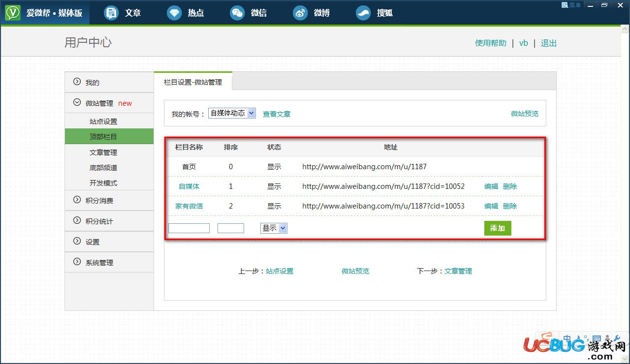The width and height of the screenshot is (630, 364).
Task: Click 编辑 for the 自媒体 row
Action: [491, 186]
